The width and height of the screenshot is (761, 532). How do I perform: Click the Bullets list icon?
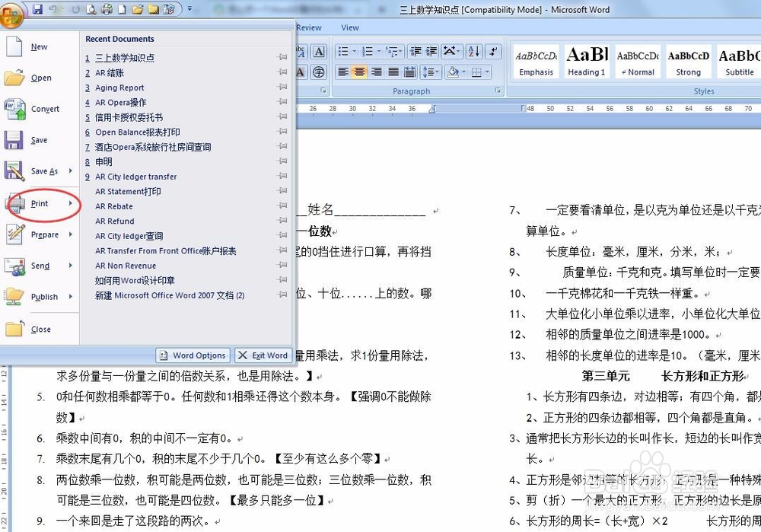[343, 51]
